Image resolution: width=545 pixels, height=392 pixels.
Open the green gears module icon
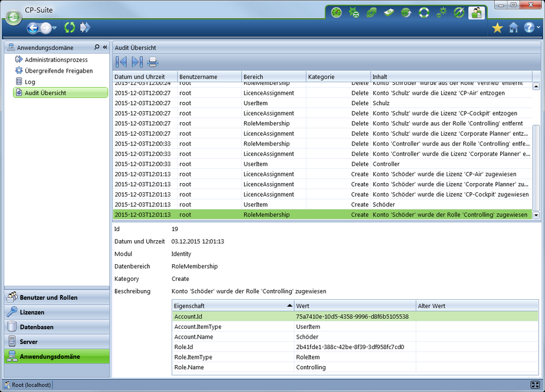pyautogui.click(x=442, y=12)
